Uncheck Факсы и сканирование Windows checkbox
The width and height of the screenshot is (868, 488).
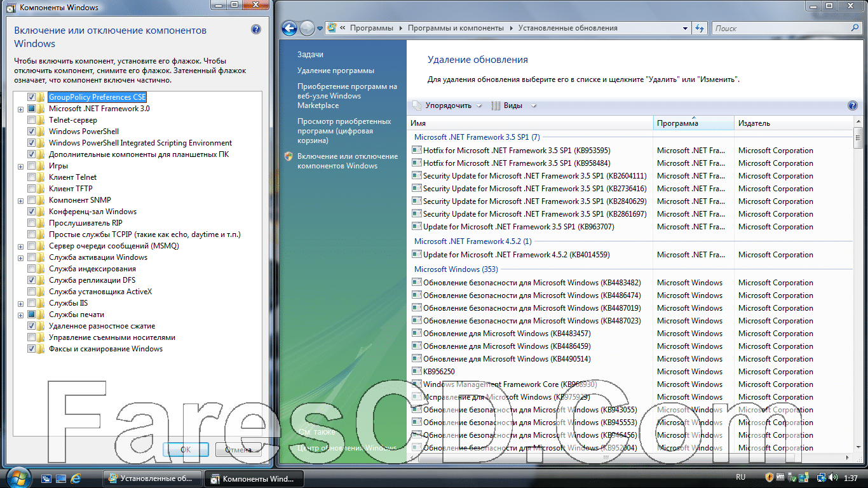tap(31, 349)
